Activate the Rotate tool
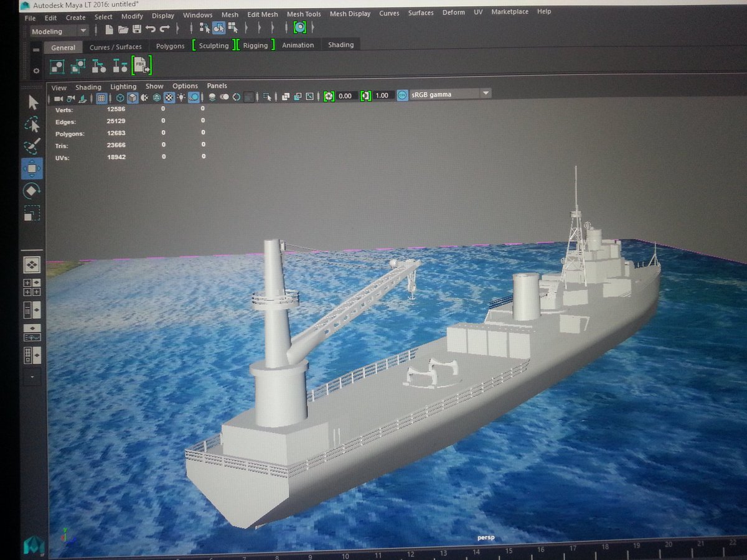747x560 pixels. click(x=32, y=190)
